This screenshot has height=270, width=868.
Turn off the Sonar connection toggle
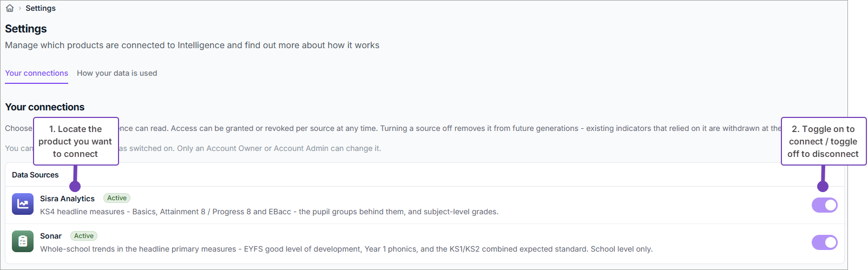pyautogui.click(x=825, y=242)
